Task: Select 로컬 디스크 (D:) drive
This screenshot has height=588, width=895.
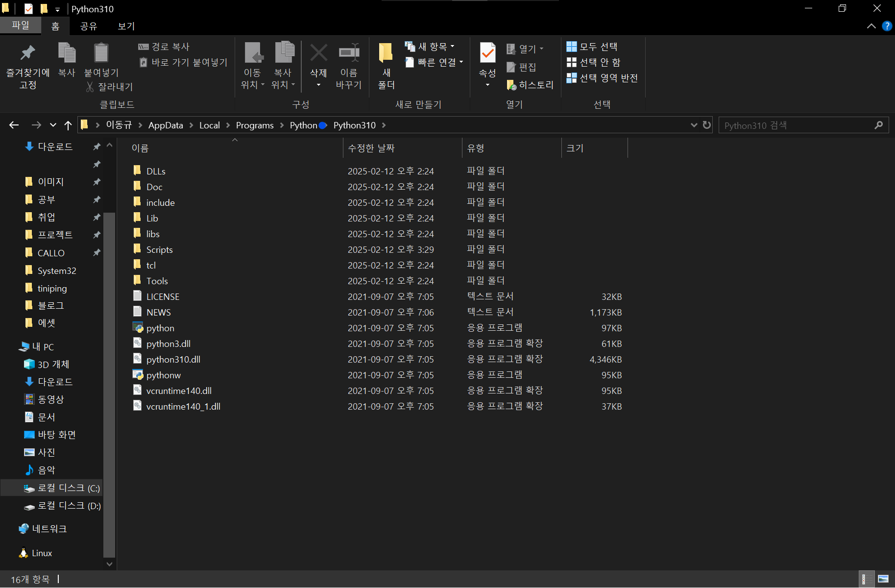Action: tap(62, 506)
